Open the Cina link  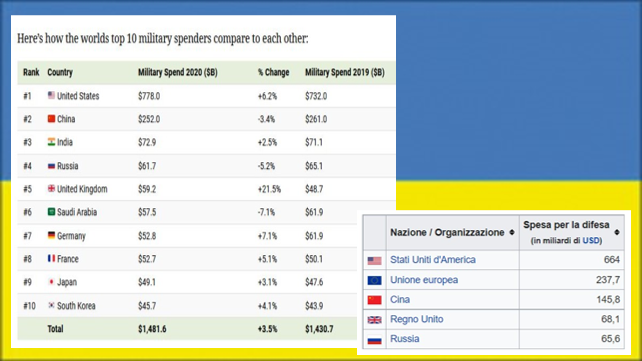(400, 300)
